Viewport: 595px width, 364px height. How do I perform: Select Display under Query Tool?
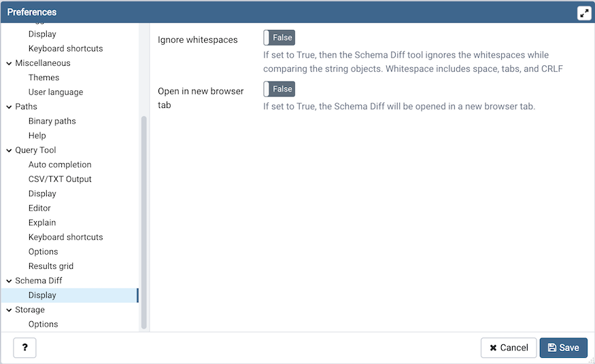coord(42,194)
